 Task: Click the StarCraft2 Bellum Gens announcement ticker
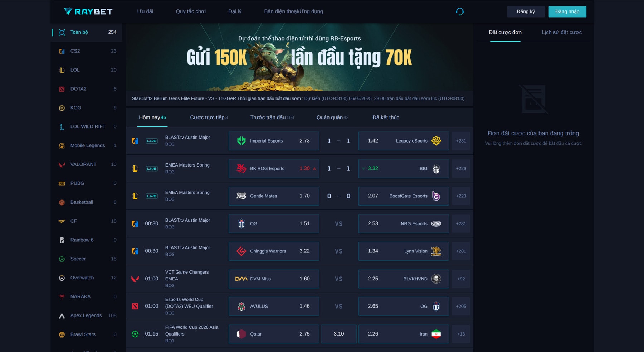coord(299,98)
